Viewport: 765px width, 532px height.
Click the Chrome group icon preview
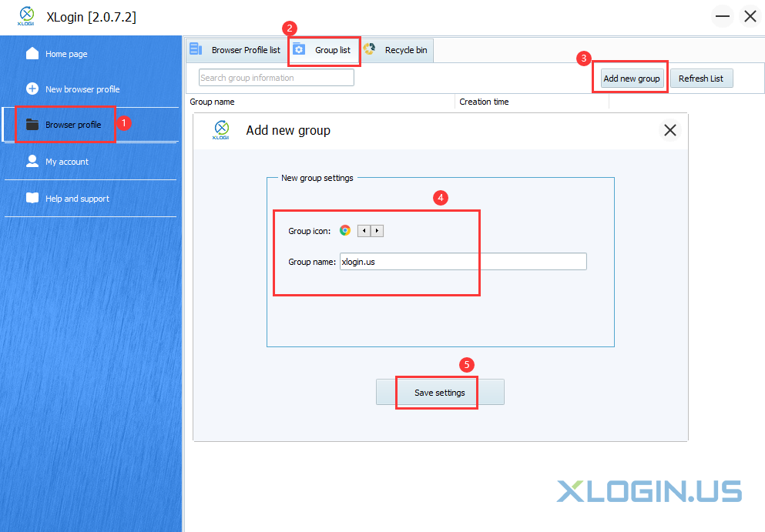coord(345,231)
